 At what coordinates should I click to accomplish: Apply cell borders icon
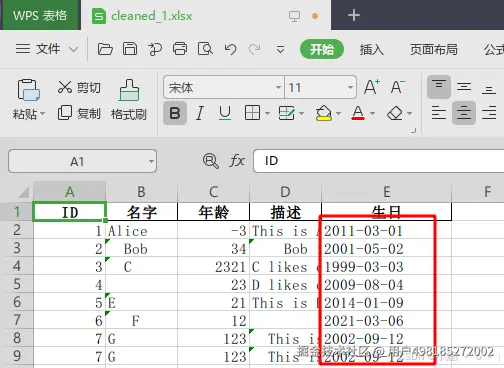click(x=252, y=113)
